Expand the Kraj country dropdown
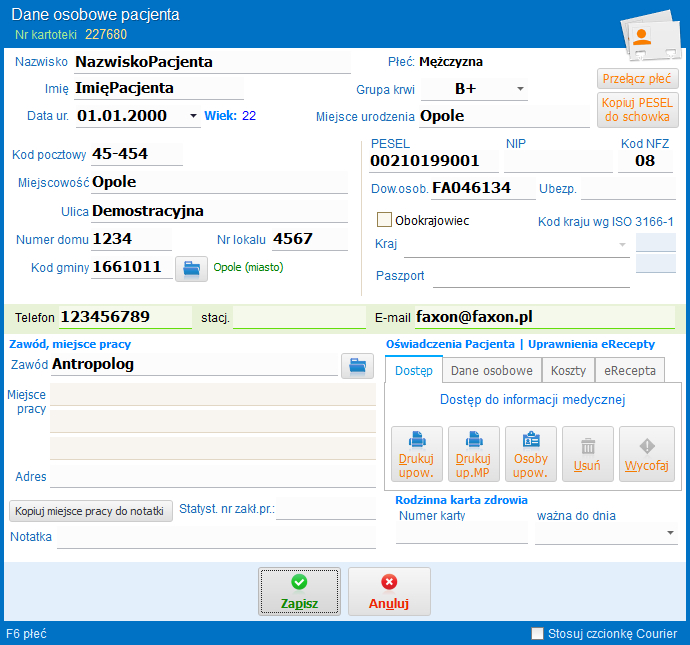The width and height of the screenshot is (690, 645). point(622,244)
